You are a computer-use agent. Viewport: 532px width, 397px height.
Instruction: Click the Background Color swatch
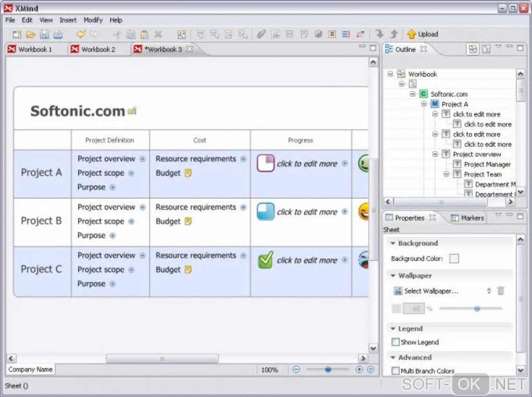[454, 259]
